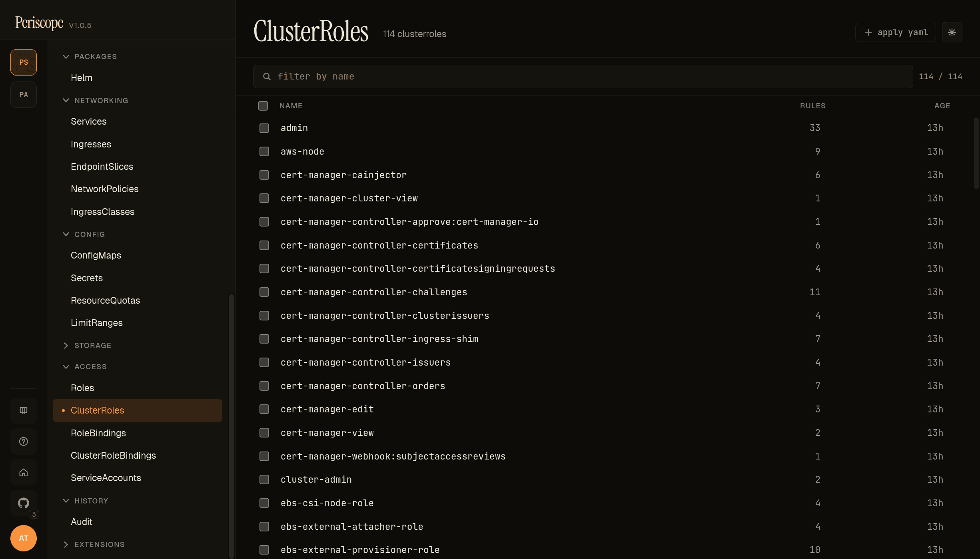
Task: Toggle the select-all checkbox in header
Action: (263, 106)
